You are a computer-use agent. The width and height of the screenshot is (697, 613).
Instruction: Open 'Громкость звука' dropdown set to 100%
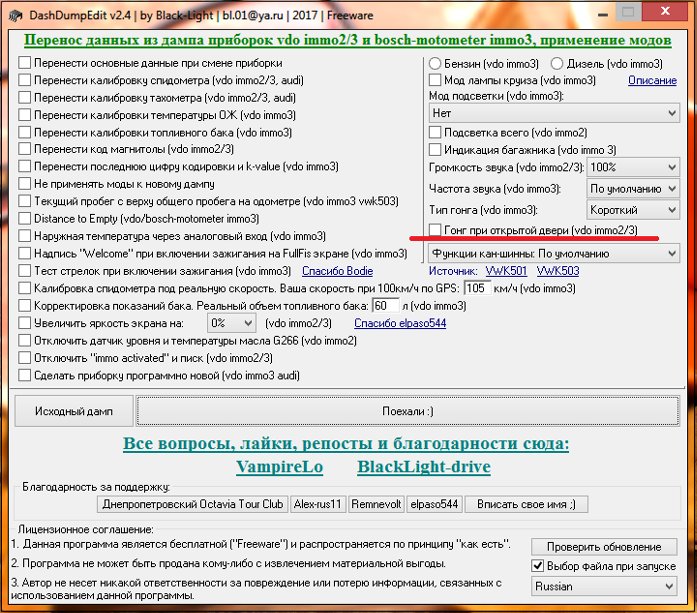[633, 167]
